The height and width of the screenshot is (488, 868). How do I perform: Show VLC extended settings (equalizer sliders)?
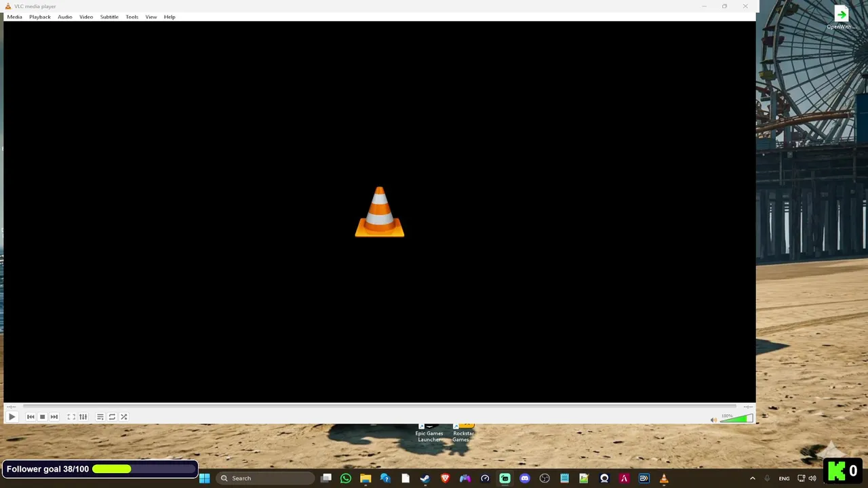click(83, 417)
